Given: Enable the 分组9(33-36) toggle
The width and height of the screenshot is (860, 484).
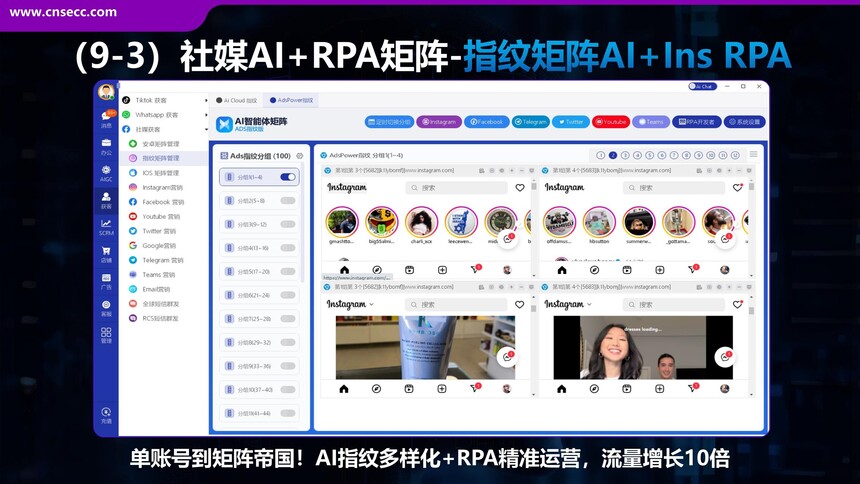Looking at the screenshot, I should [288, 365].
